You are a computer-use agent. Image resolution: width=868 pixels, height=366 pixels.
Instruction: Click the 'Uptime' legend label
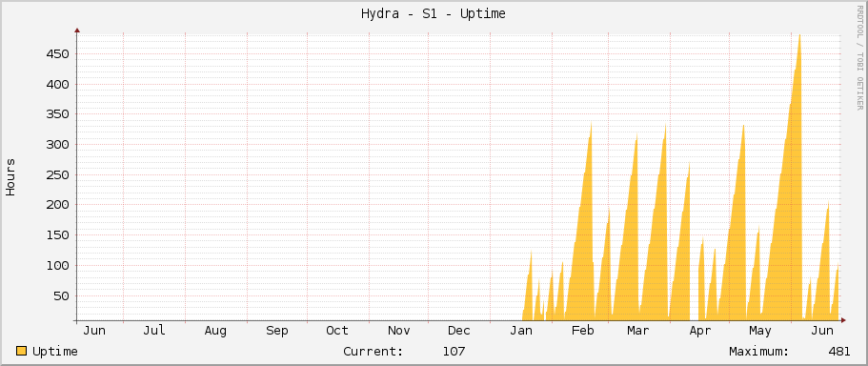click(55, 352)
